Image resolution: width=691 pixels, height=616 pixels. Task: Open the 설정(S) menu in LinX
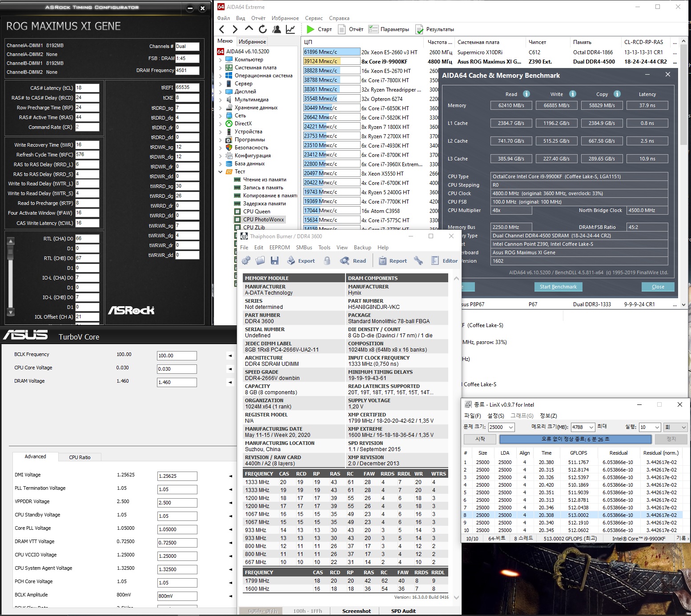point(496,416)
